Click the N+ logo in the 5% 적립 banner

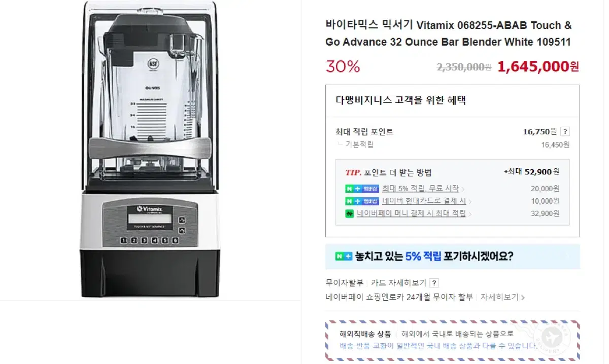344,257
